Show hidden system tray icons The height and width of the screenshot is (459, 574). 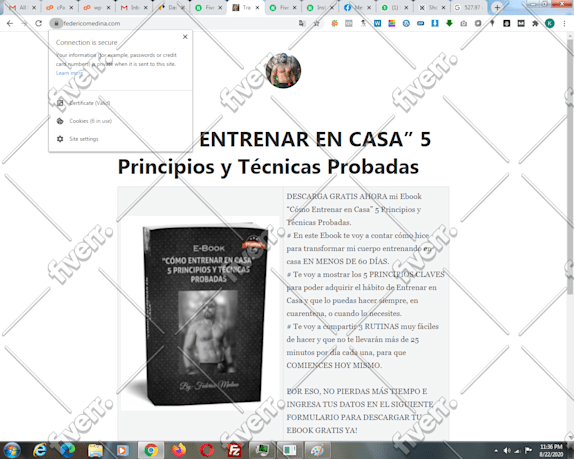tap(496, 451)
